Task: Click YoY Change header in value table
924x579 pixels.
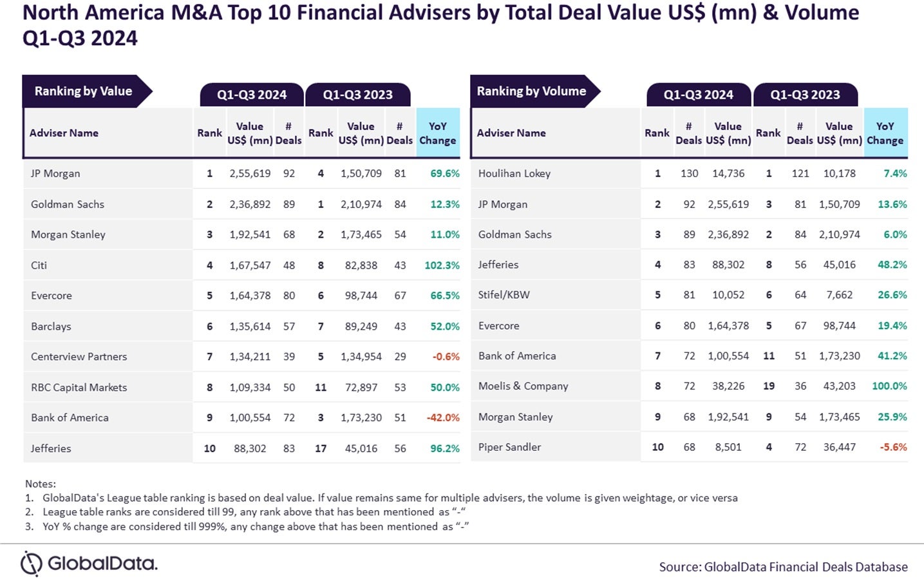Action: click(438, 133)
